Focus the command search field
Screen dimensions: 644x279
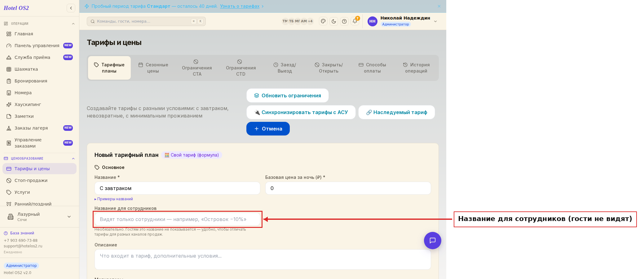146,21
